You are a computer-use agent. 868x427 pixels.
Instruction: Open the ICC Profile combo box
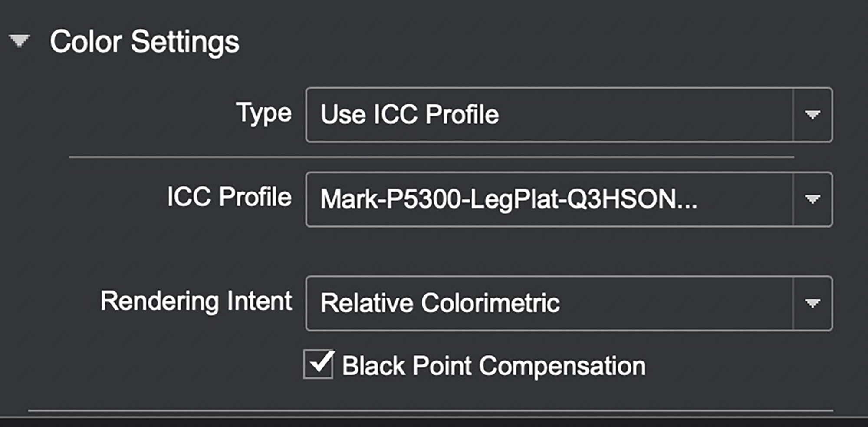coord(569,199)
